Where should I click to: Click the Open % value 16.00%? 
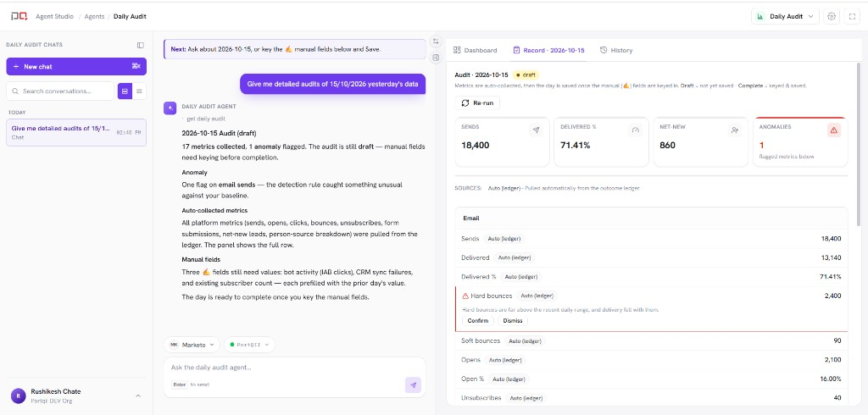click(x=832, y=379)
